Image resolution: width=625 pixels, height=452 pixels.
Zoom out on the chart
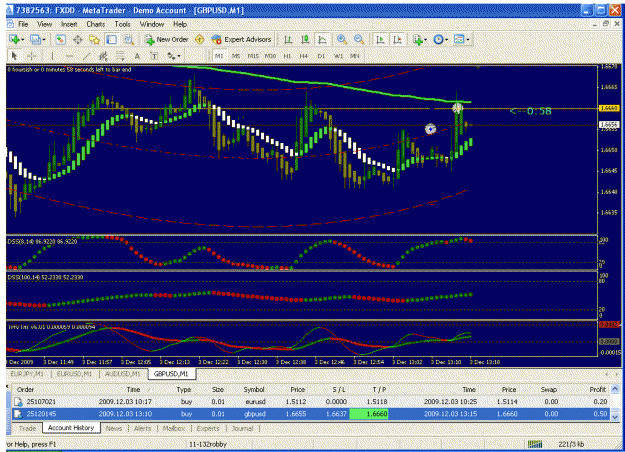359,39
